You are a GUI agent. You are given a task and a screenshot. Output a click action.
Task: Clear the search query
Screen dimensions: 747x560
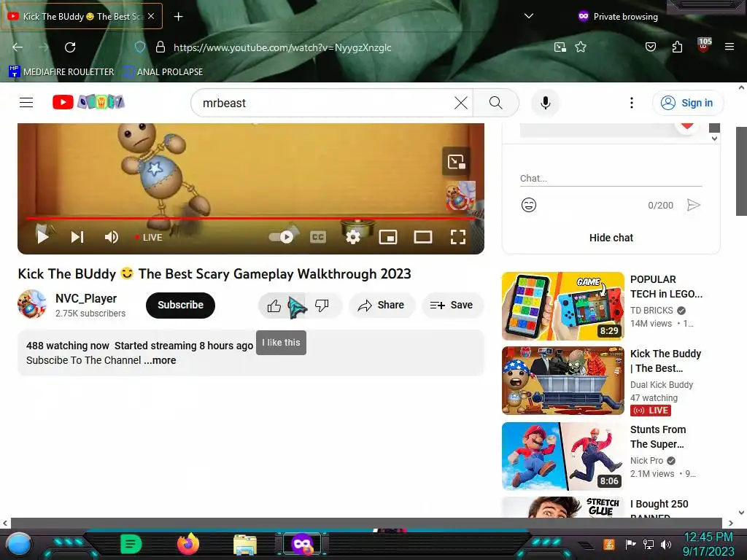461,103
